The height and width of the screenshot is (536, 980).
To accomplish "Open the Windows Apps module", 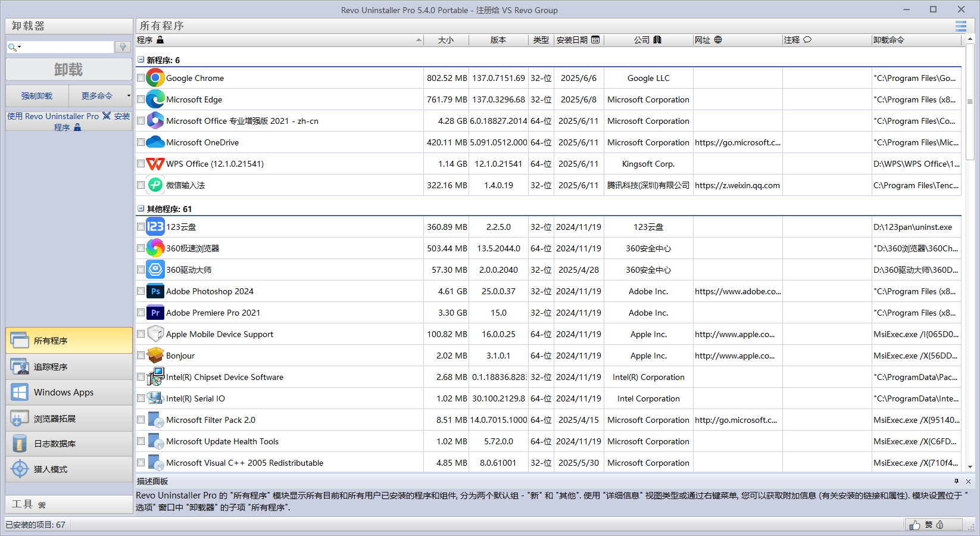I will pos(69,392).
